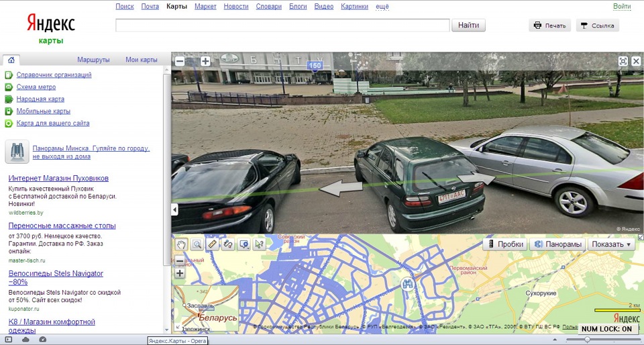Open the home tab icon in sidebar
The height and width of the screenshot is (345, 644).
pyautogui.click(x=11, y=60)
